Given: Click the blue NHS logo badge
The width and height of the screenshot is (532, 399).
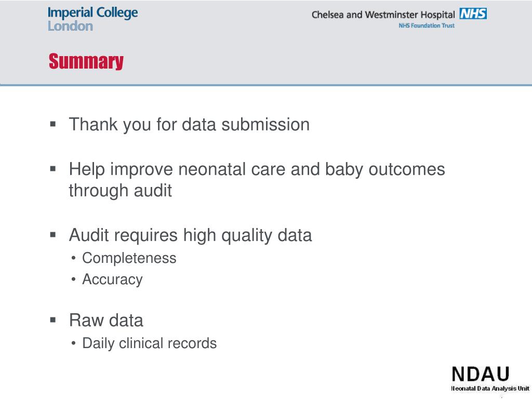Looking at the screenshot, I should [x=473, y=14].
